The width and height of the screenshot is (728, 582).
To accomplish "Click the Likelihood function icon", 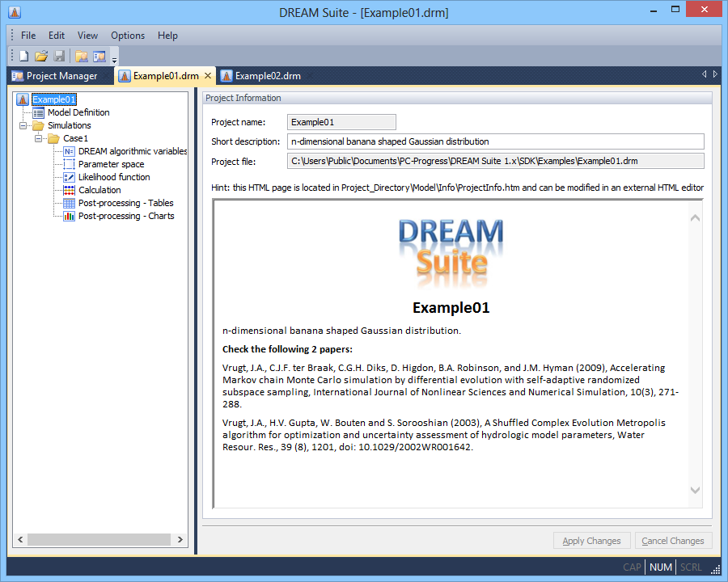I will [70, 177].
